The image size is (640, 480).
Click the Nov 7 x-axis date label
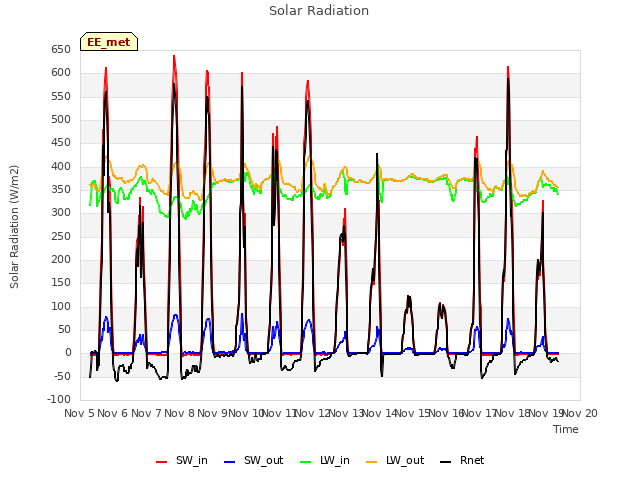pyautogui.click(x=146, y=413)
